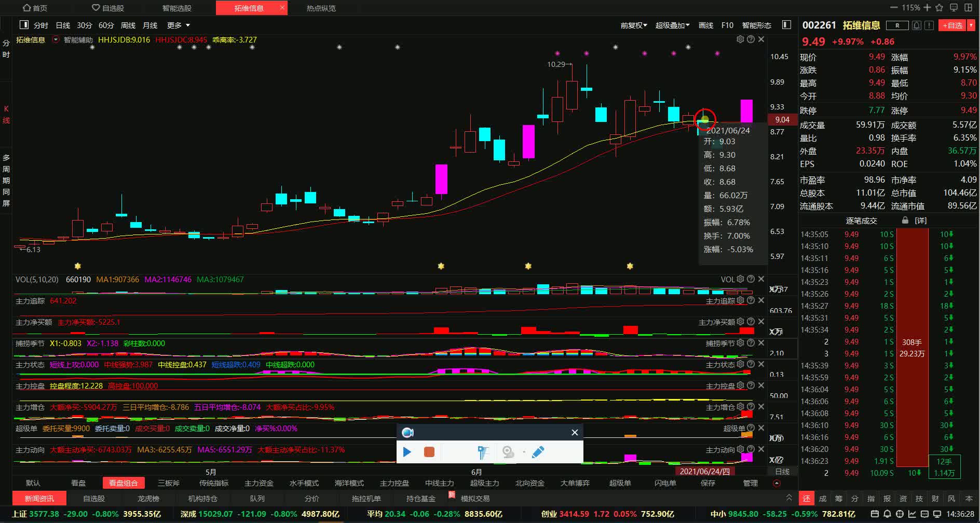Click the tall magenta candle after 2021/06/24

point(746,111)
